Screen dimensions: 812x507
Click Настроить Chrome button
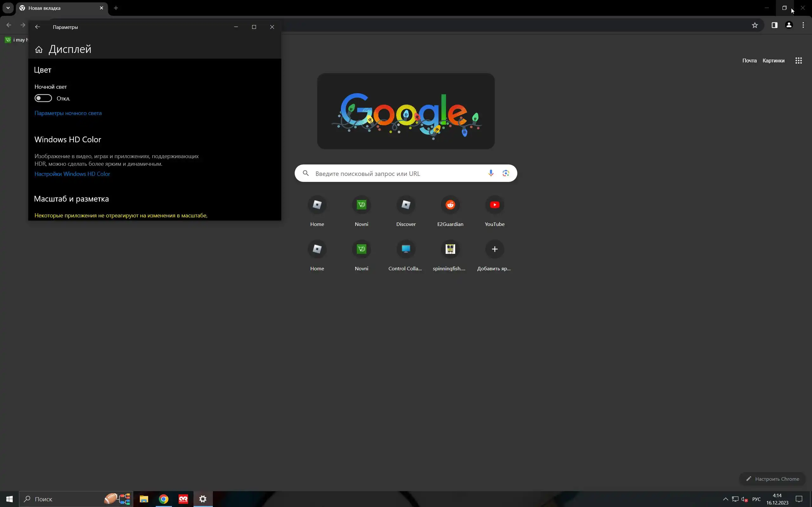pos(772,479)
